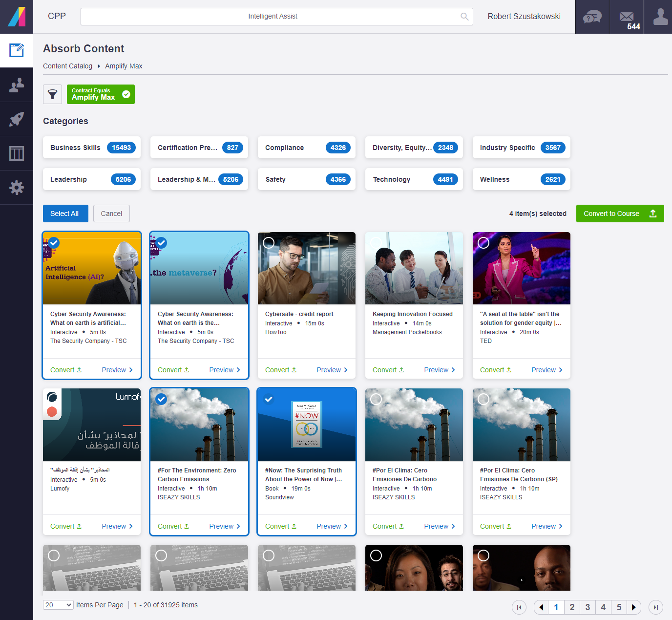Go to the next page arrow
This screenshot has width=672, height=620.
(634, 607)
